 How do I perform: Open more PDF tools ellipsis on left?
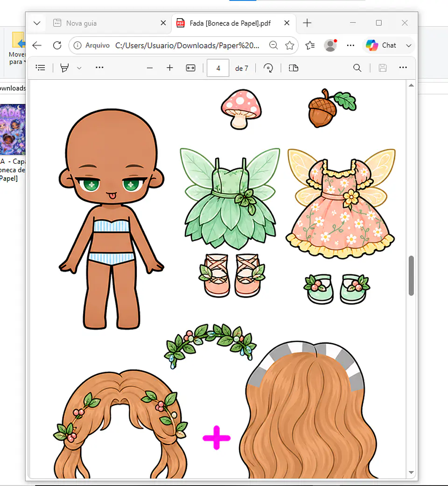99,68
